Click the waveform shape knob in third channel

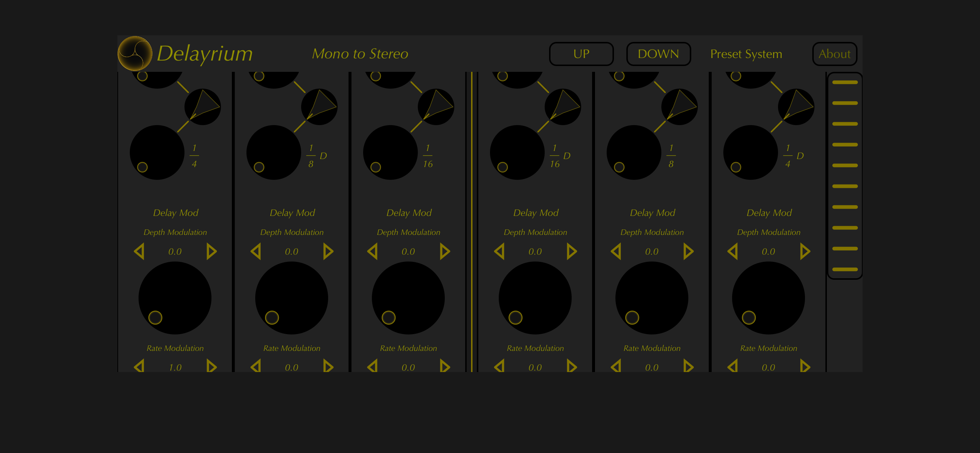coord(436,107)
